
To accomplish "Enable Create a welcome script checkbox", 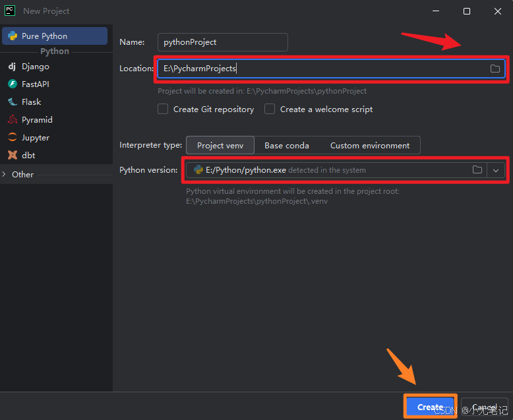I will coord(270,109).
